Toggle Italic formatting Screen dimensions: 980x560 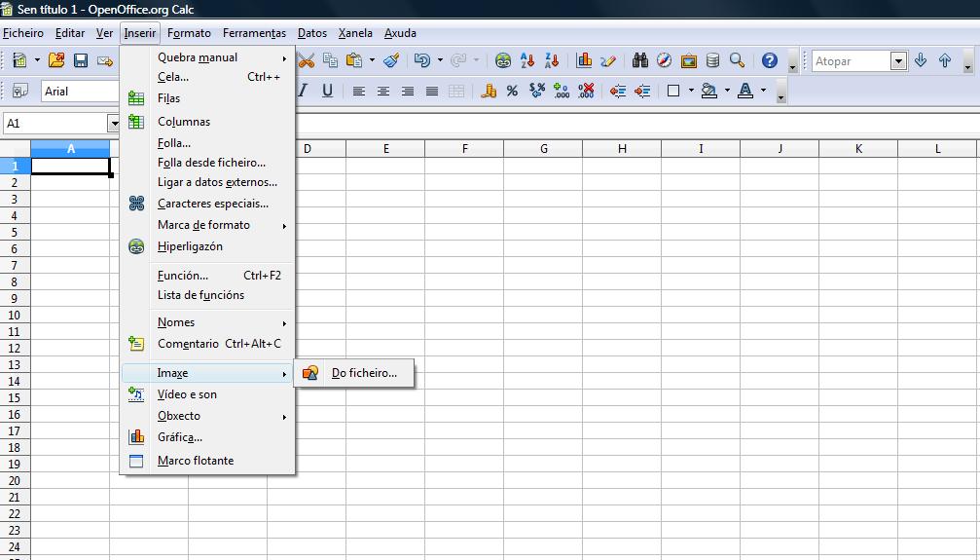303,92
